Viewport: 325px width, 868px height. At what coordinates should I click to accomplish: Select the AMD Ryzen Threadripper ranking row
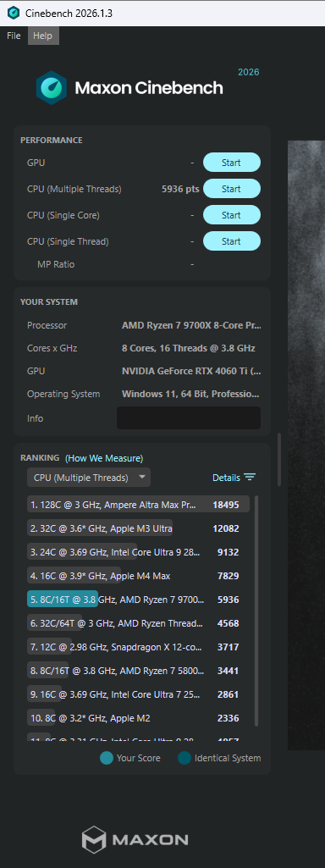pyautogui.click(x=139, y=623)
